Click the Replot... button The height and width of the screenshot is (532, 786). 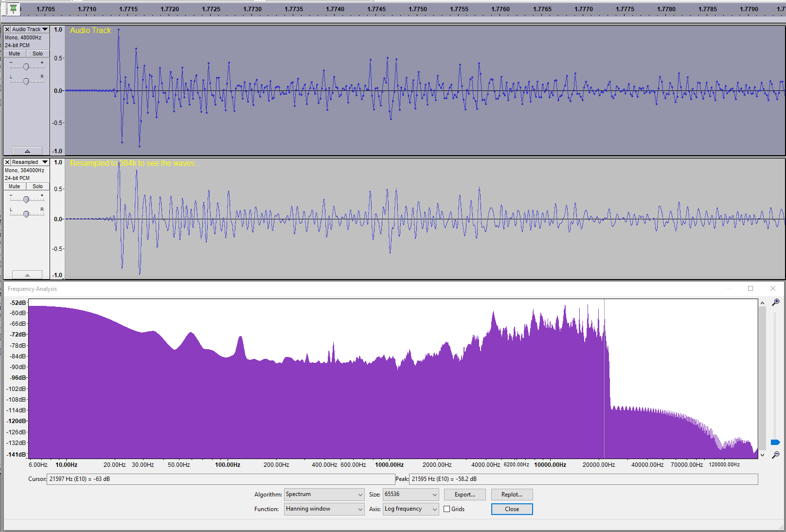pyautogui.click(x=512, y=495)
